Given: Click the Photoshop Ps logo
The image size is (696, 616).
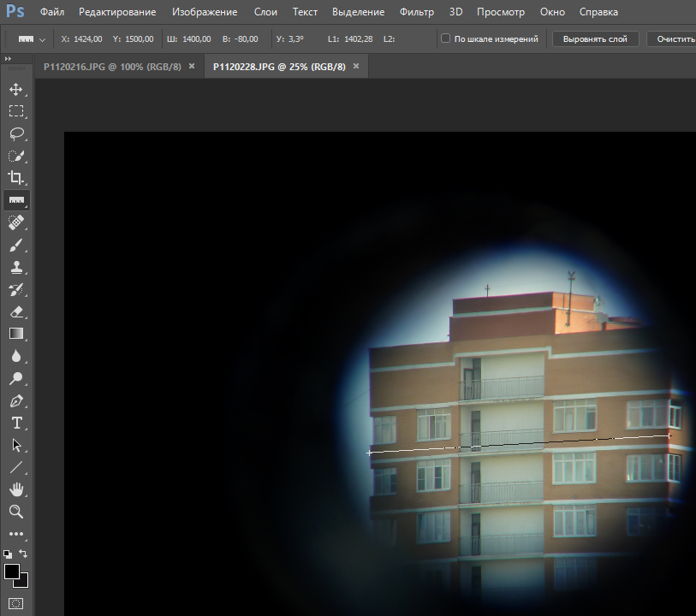Looking at the screenshot, I should tap(15, 11).
